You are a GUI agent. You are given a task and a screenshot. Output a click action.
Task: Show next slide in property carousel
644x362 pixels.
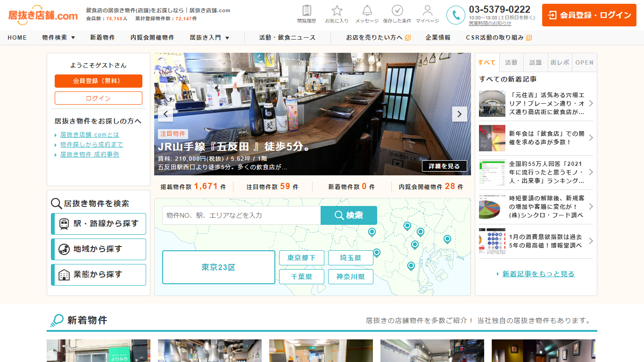pos(459,114)
